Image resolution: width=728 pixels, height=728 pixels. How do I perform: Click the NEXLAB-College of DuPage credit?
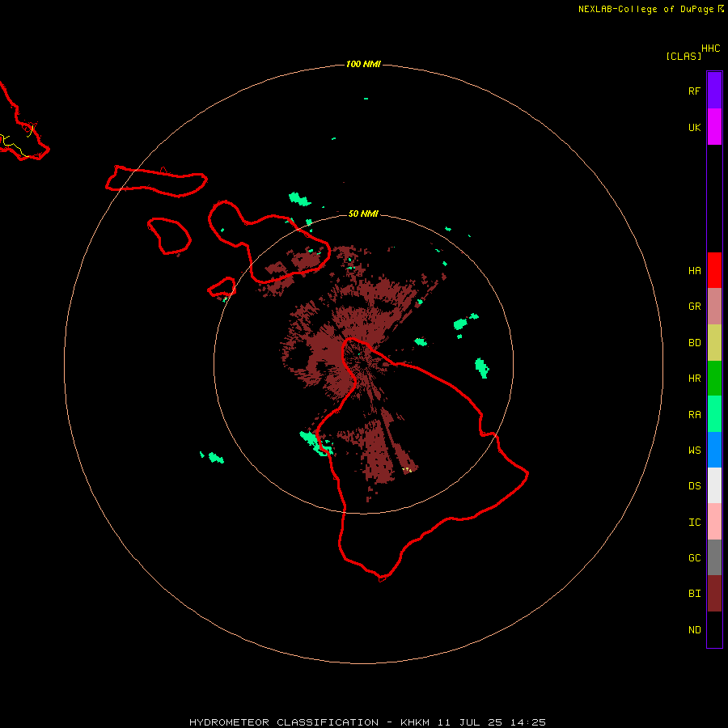[651, 9]
